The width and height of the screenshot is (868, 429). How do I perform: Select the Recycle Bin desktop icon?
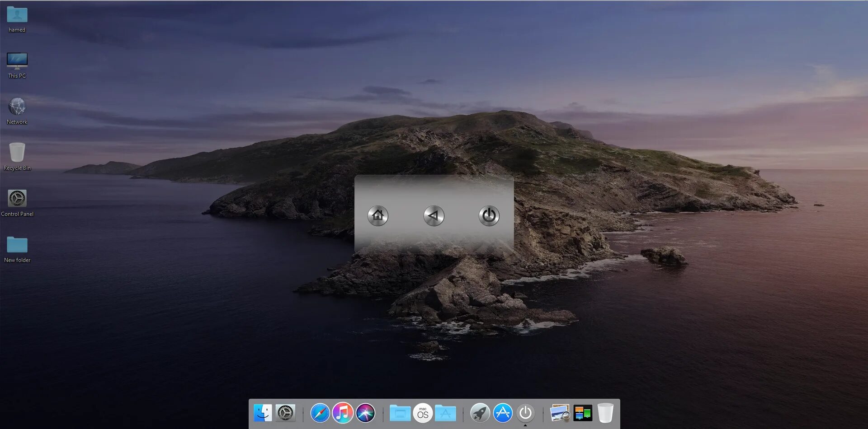17,157
